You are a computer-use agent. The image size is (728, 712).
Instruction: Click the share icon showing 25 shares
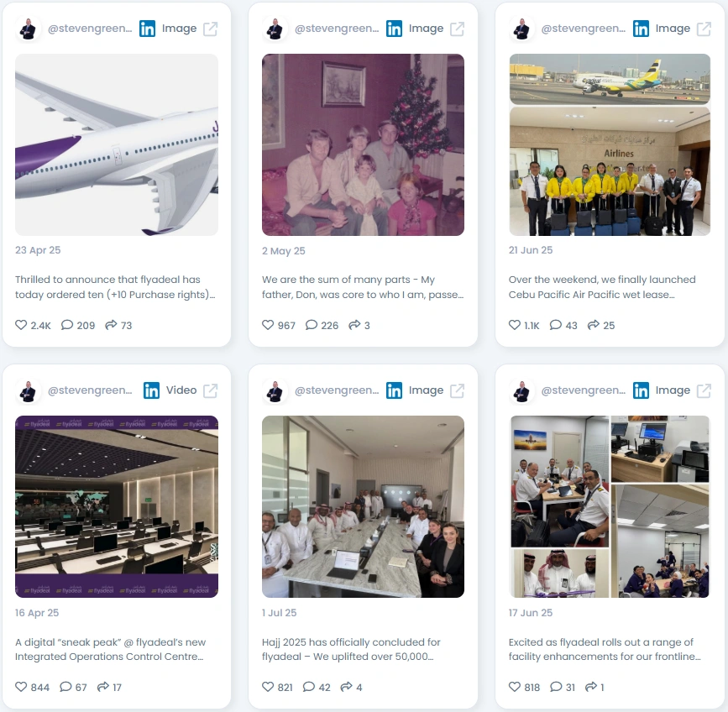coord(594,325)
